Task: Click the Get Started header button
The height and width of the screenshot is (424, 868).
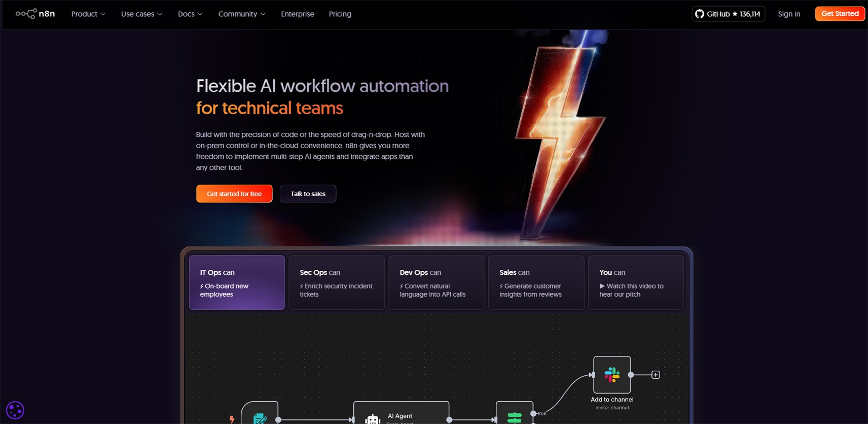Action: (840, 14)
